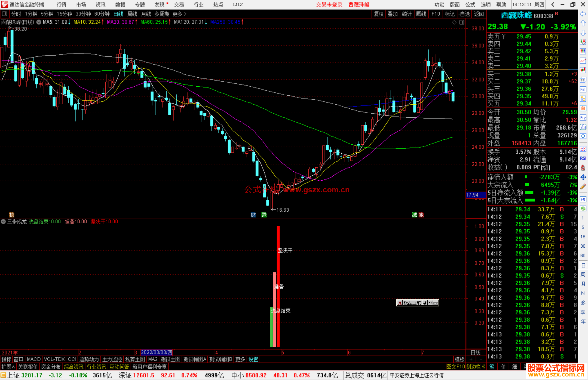The height and width of the screenshot is (380, 588).
Task: Click the FS sidebar icon
Action: pos(583,199)
